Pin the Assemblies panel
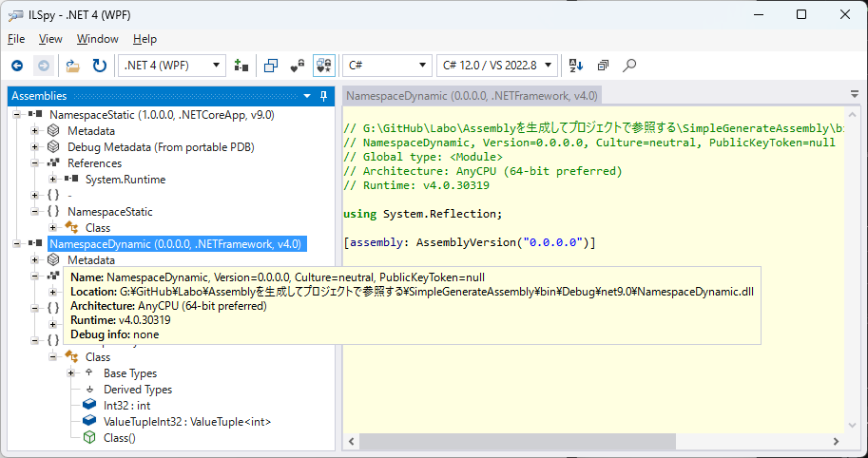Screen dimensions: 868x458 [324, 96]
